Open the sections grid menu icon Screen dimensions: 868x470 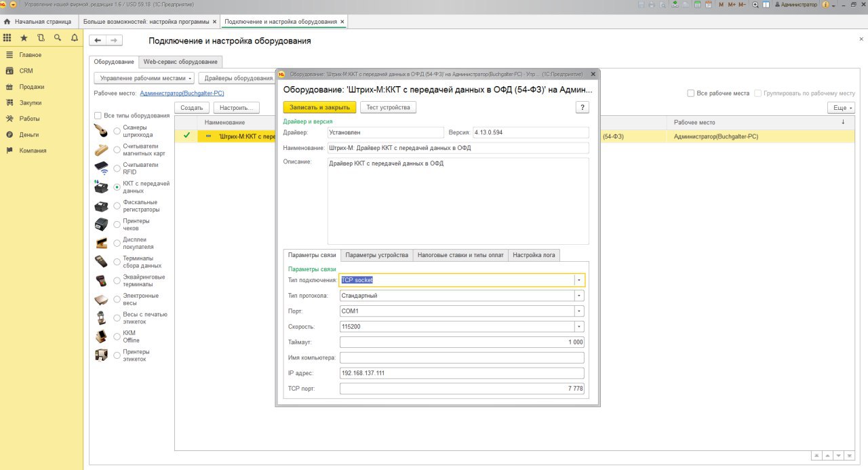point(7,38)
